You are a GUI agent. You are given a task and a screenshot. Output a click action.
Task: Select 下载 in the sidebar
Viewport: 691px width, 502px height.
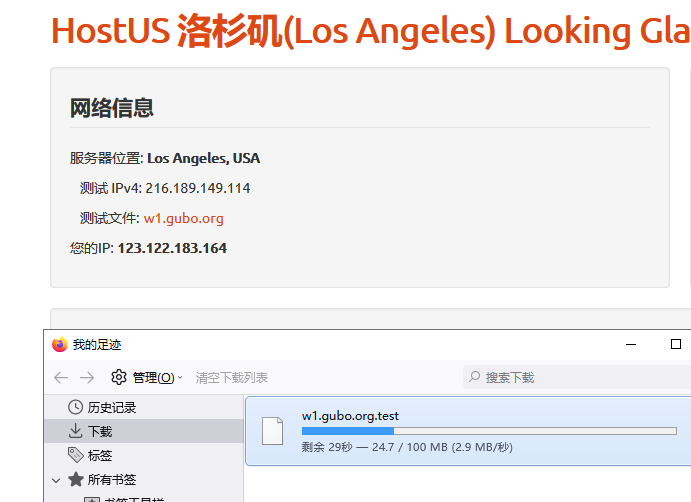(144, 431)
